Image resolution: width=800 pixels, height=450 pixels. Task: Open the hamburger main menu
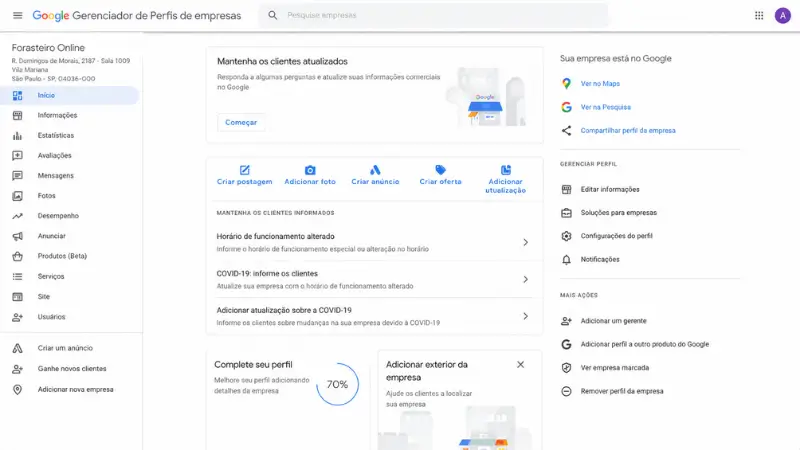coord(17,15)
